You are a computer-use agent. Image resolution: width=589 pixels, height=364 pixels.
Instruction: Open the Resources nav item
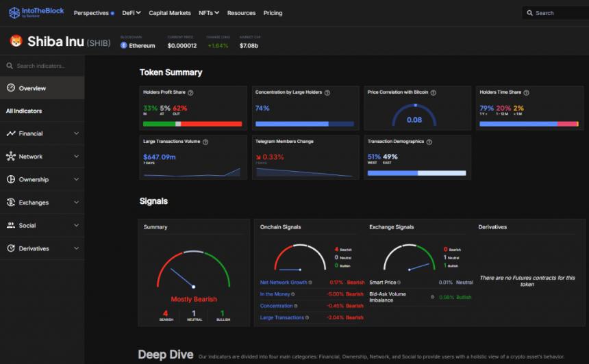click(241, 13)
